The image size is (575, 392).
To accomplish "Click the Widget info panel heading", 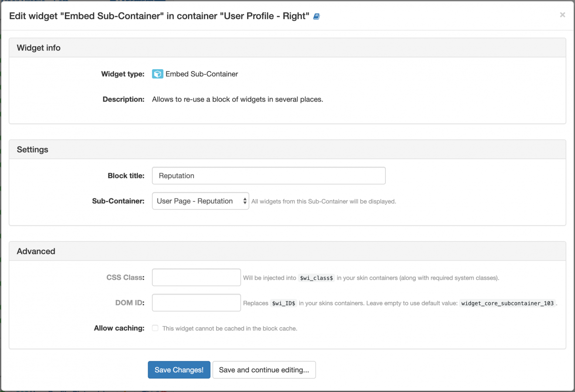I will (39, 48).
